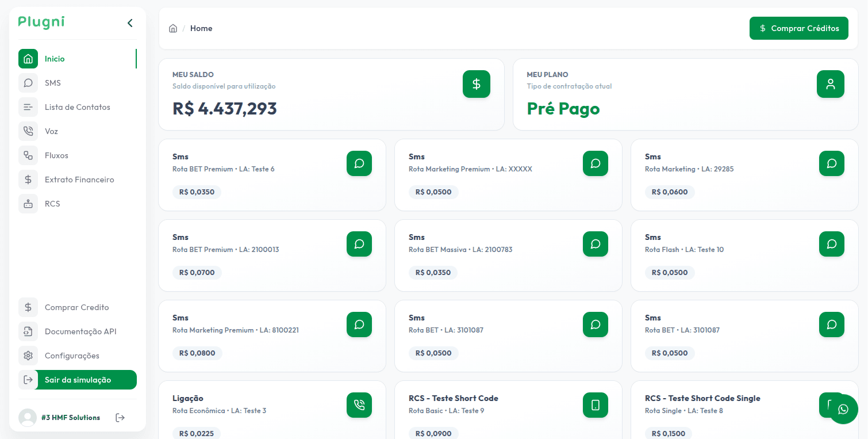Click the RCS robot icon in sidebar
Image resolution: width=868 pixels, height=439 pixels.
tap(28, 204)
